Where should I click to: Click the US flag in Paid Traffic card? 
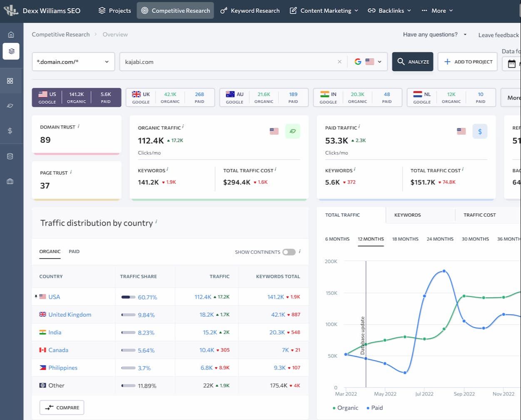[461, 131]
